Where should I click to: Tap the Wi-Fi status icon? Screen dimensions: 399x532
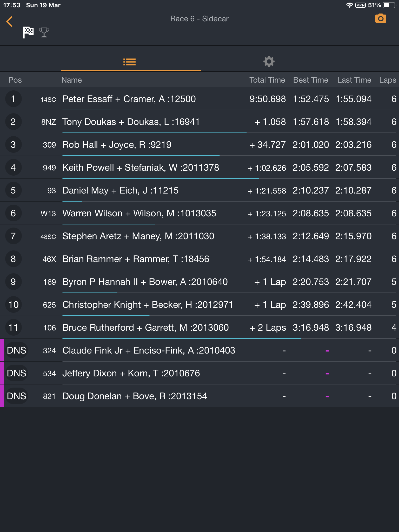349,5
